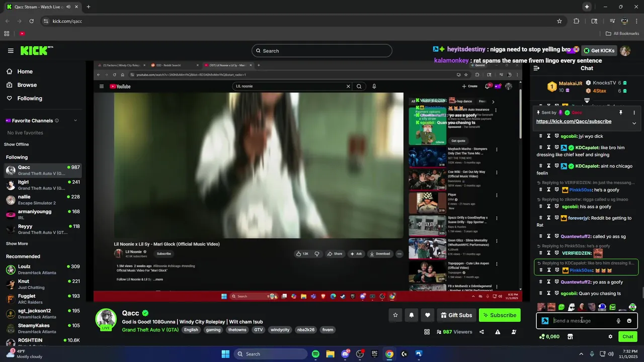Image resolution: width=644 pixels, height=362 pixels.
Task: Open armaniyoungg IRL channel
Action: coord(43,215)
